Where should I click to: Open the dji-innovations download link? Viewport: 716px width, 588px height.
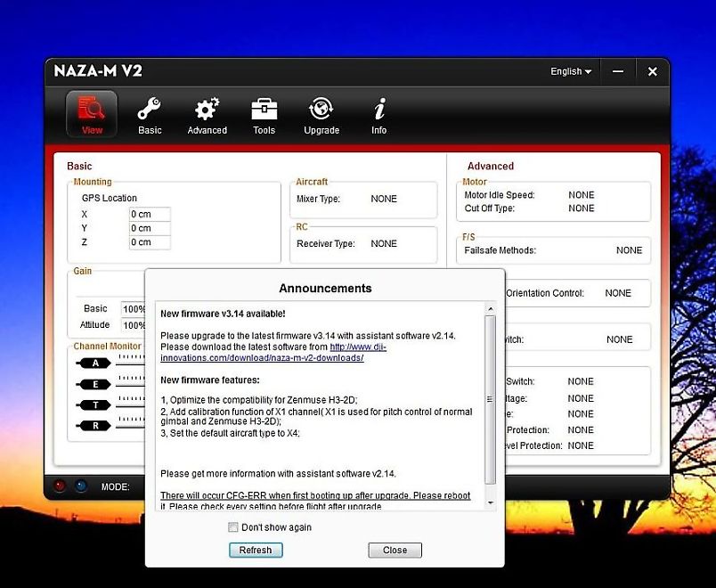click(273, 352)
